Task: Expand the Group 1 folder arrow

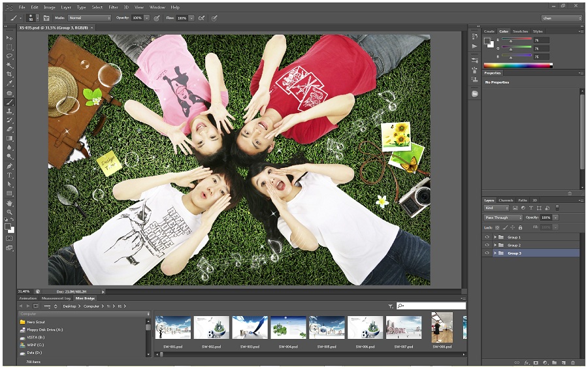Action: click(495, 237)
